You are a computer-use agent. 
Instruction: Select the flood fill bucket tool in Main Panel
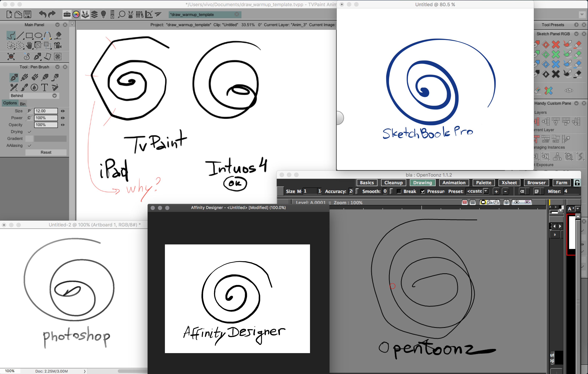58,36
